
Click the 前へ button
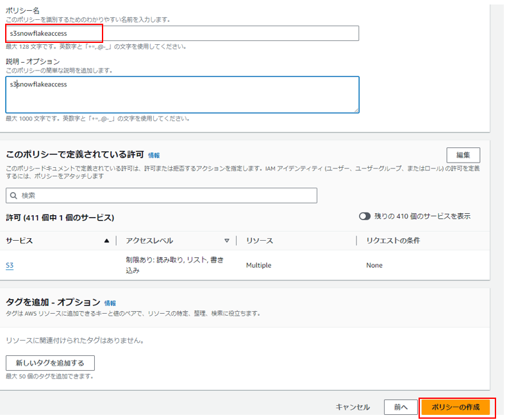tap(401, 407)
